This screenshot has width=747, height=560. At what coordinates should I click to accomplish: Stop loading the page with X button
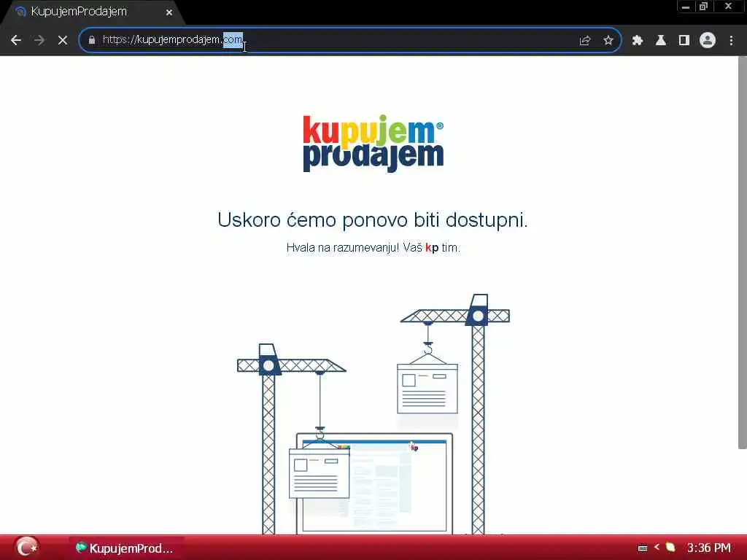click(63, 41)
